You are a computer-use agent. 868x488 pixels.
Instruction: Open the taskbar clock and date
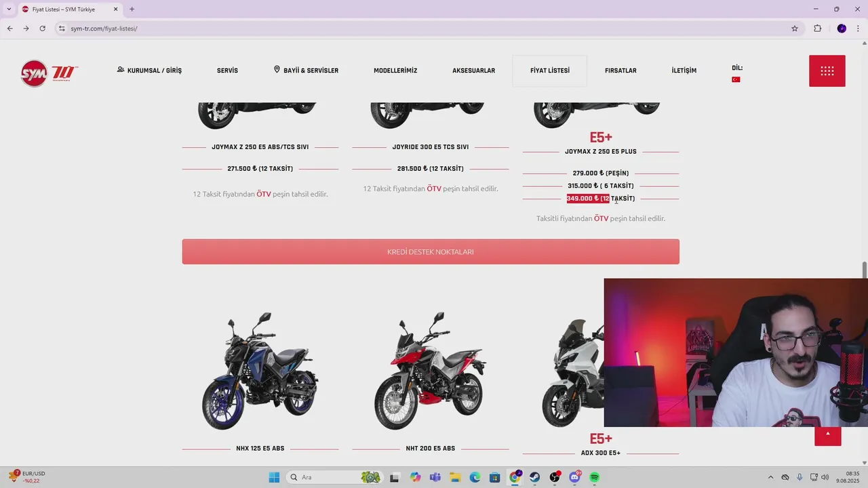848,477
